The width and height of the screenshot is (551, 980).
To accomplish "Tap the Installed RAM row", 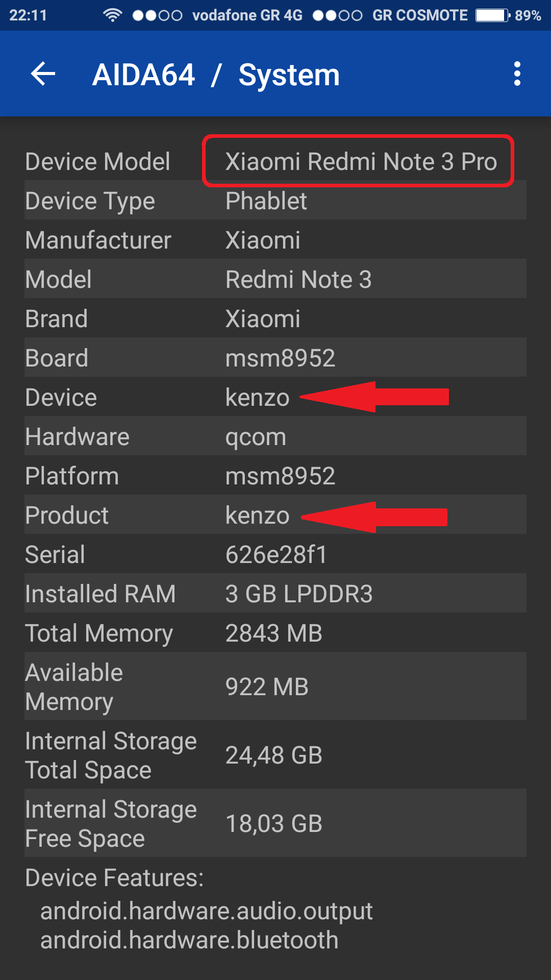I will (275, 594).
